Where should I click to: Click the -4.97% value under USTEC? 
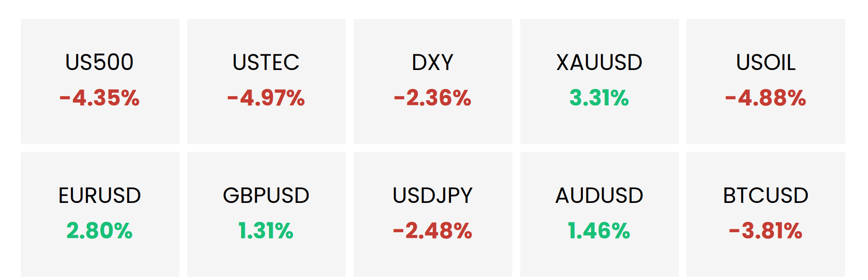click(x=266, y=98)
